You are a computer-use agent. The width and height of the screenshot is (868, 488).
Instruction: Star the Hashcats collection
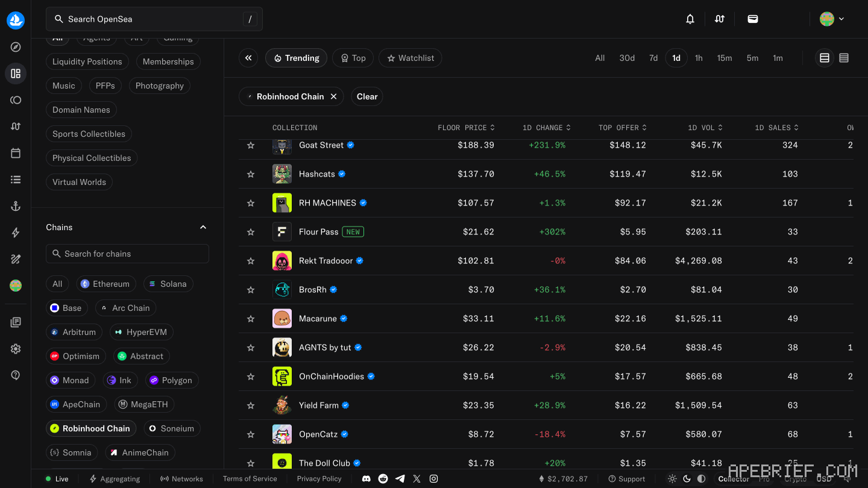(x=251, y=174)
